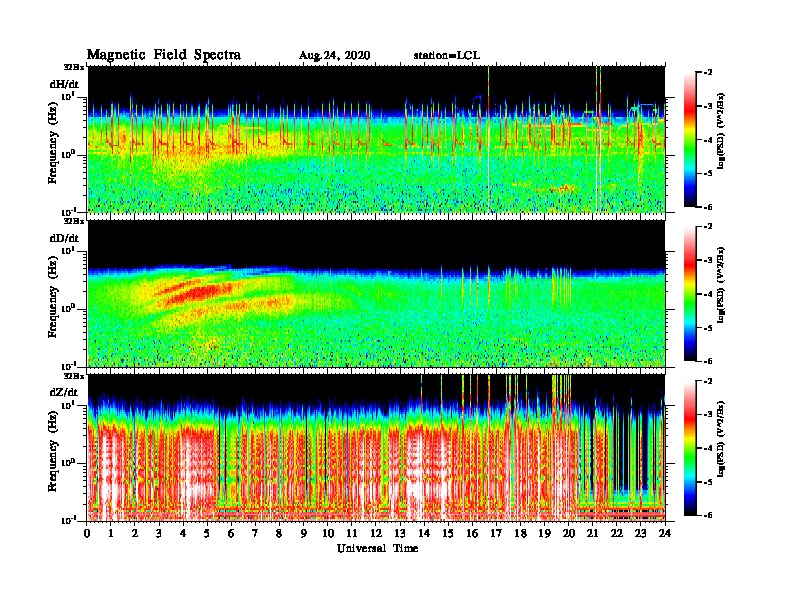This screenshot has height=612, width=792.
Task: Click the "-2" tick on dH/dt color bar
Action: (x=707, y=73)
